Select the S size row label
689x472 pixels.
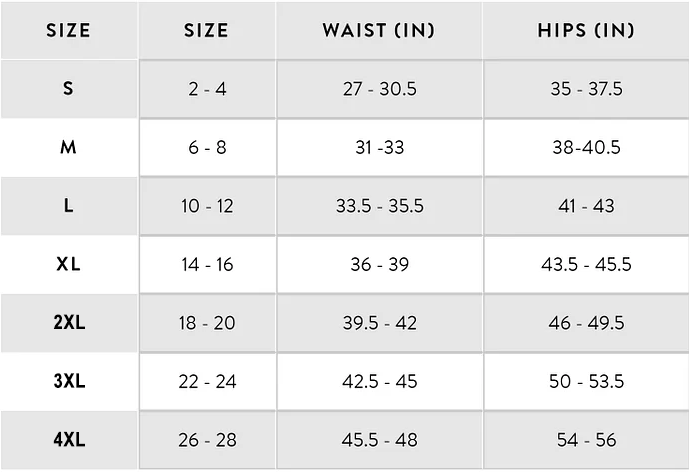point(68,89)
